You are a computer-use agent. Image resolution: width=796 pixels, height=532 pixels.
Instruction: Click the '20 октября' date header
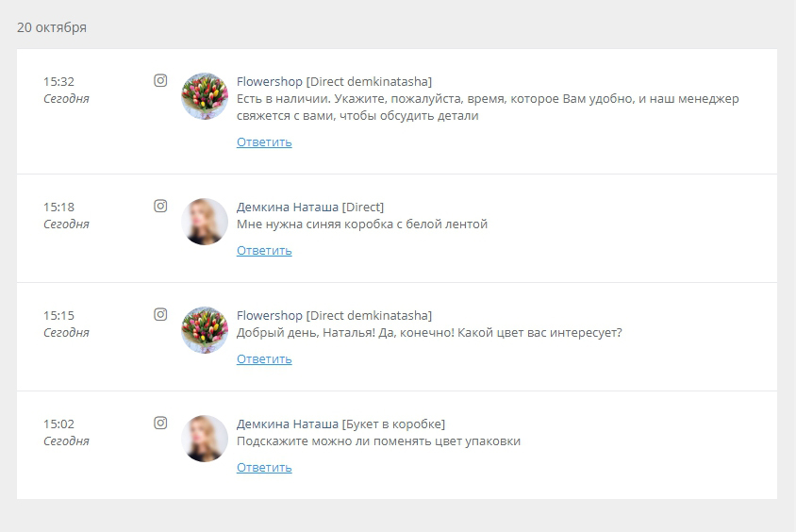52,27
